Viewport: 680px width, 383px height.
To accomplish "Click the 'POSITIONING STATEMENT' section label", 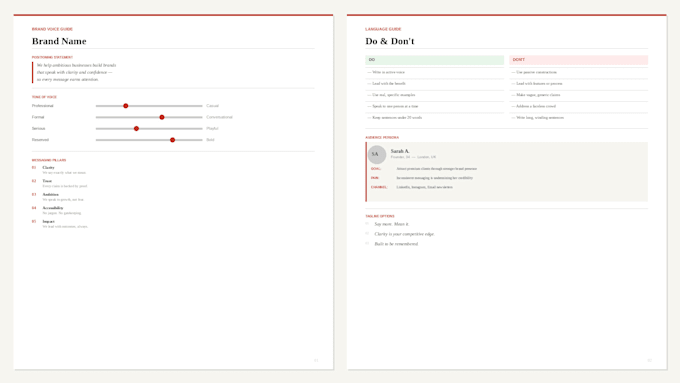I will pyautogui.click(x=52, y=57).
